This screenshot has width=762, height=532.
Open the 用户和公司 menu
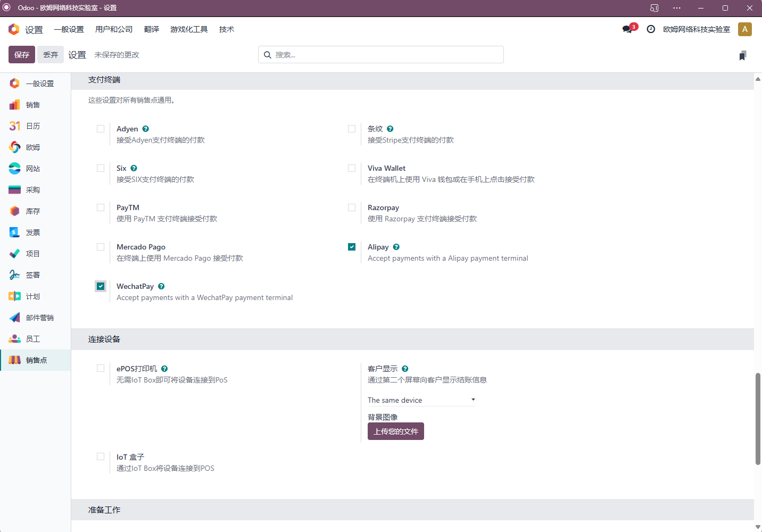click(114, 29)
